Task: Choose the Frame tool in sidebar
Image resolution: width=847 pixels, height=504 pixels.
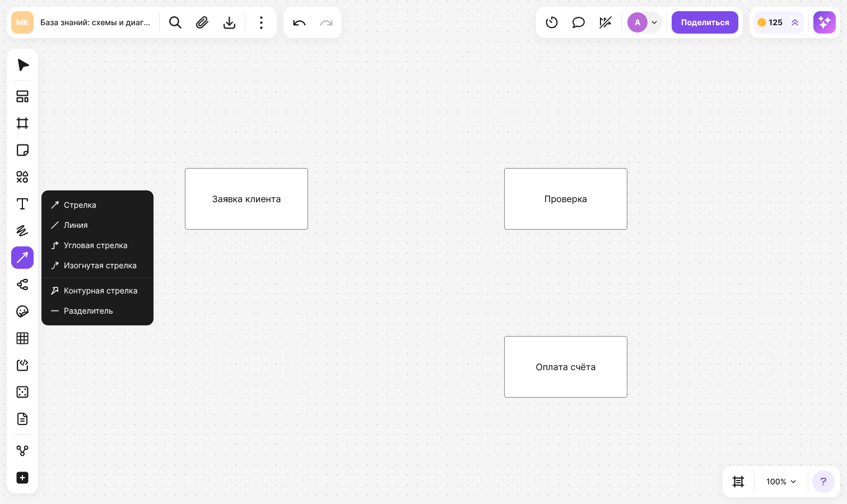Action: (22, 123)
